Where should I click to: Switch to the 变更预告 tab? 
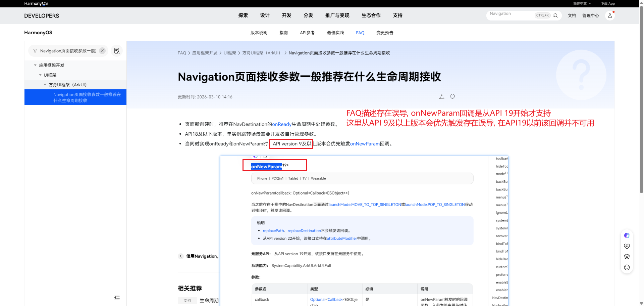pyautogui.click(x=385, y=33)
